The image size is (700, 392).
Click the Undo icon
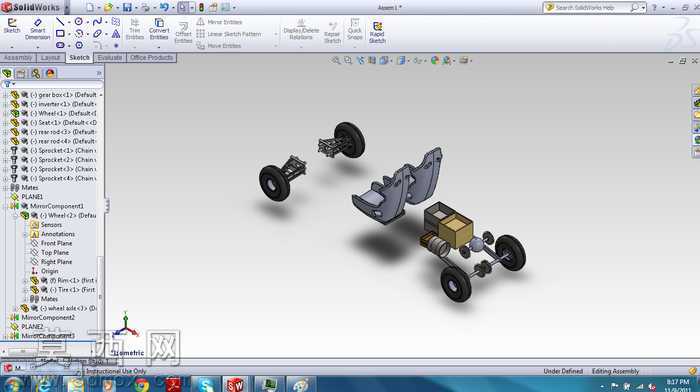point(164,8)
